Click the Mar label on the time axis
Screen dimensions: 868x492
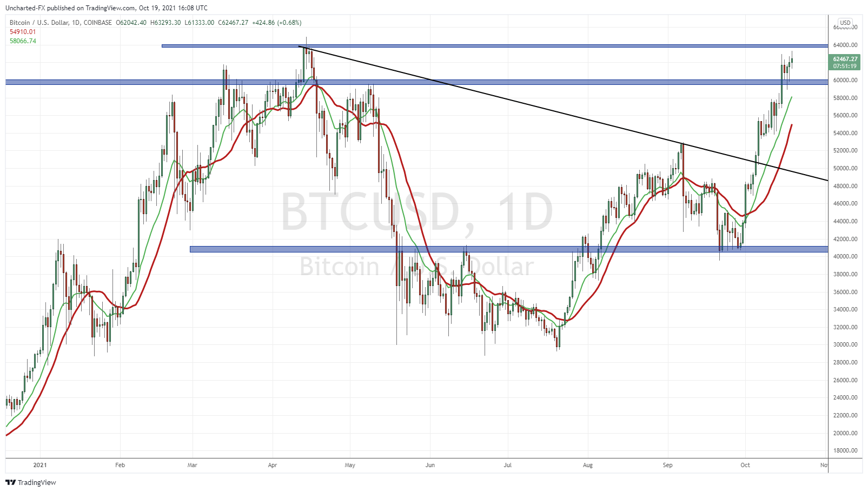point(192,465)
